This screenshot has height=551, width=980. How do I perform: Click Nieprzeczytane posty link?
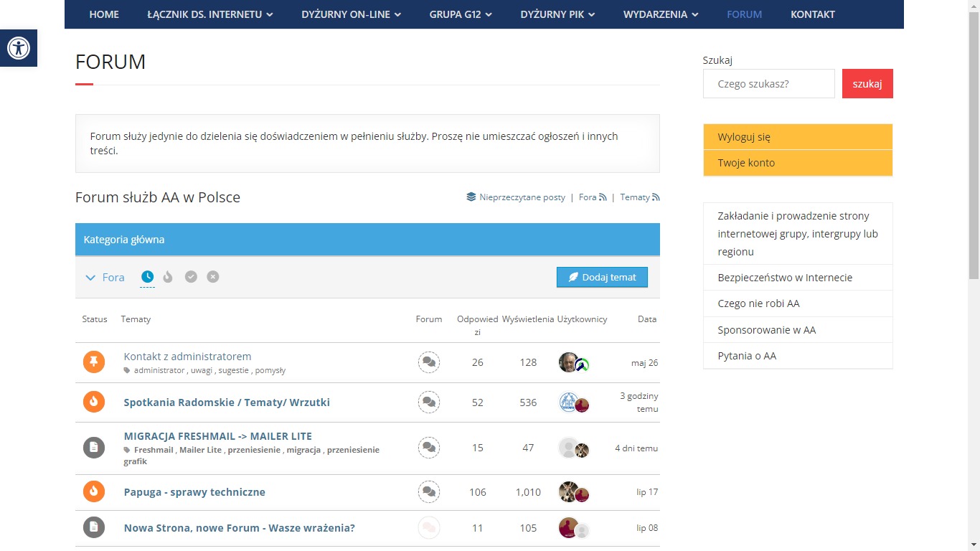(x=522, y=197)
